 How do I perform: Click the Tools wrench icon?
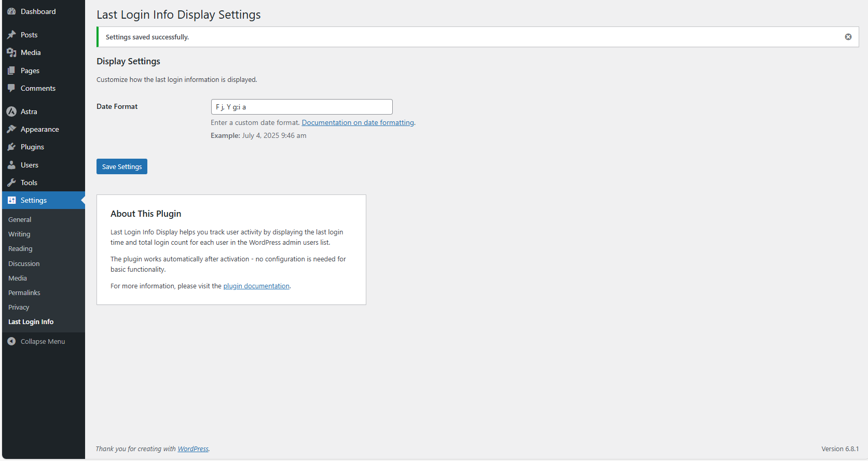pos(11,183)
